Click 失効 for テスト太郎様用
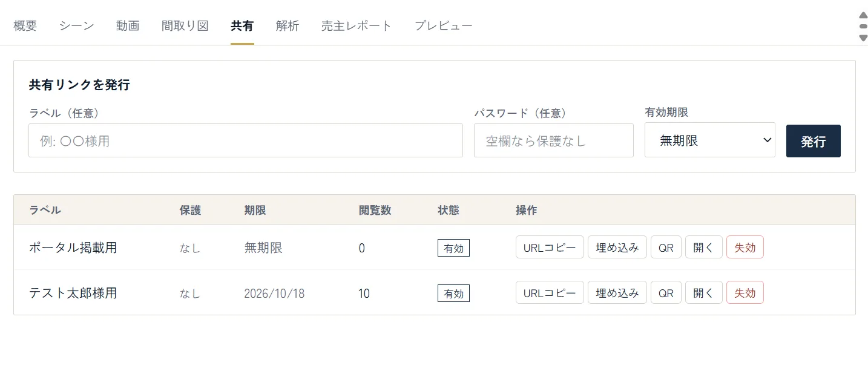 pyautogui.click(x=745, y=292)
